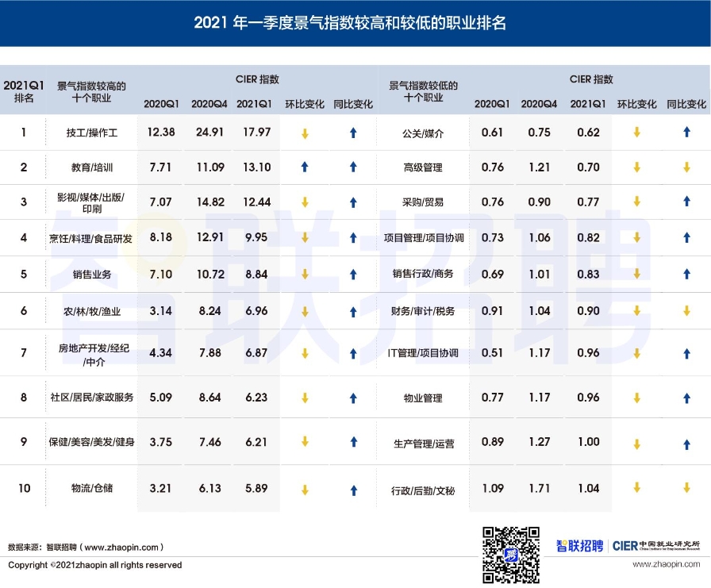This screenshot has width=711, height=588.
Task: Click 高级管理 同比变化 yellow down arrow
Action: coord(686,167)
